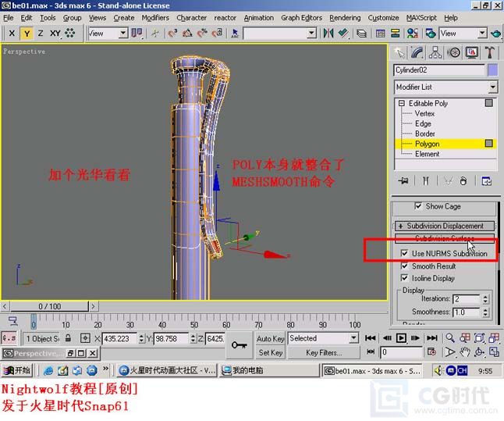504x421 pixels.
Task: Open the Utilities hammer panel tab
Action: pos(489,52)
